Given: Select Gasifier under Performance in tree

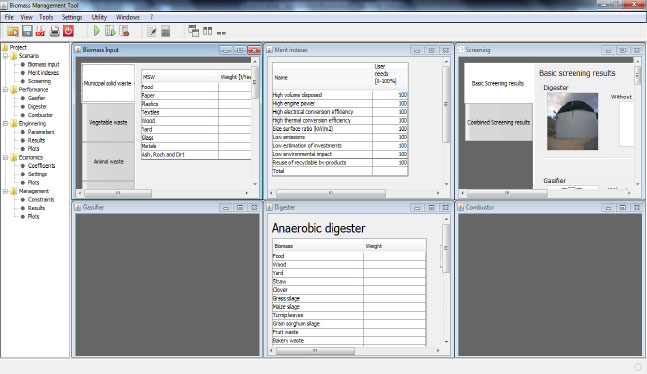Looking at the screenshot, I should [36, 98].
